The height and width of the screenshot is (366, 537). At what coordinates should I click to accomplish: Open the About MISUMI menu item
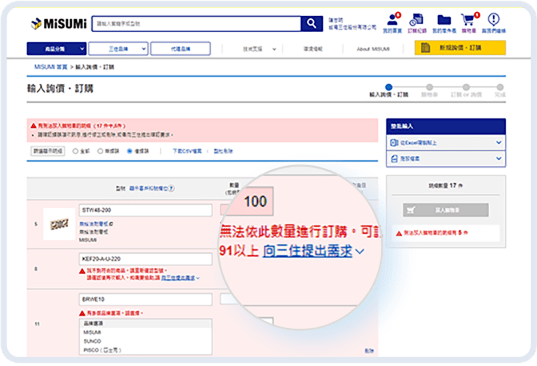[x=373, y=49]
